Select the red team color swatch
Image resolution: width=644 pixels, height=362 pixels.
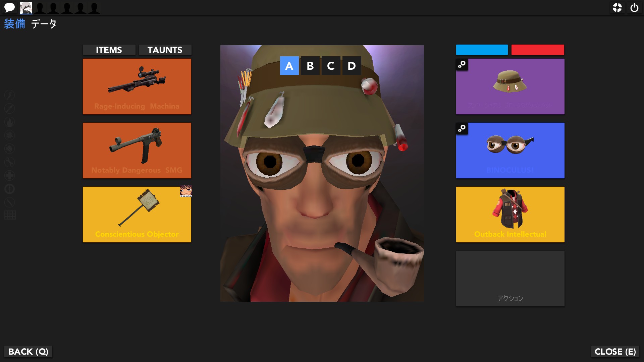pyautogui.click(x=538, y=50)
